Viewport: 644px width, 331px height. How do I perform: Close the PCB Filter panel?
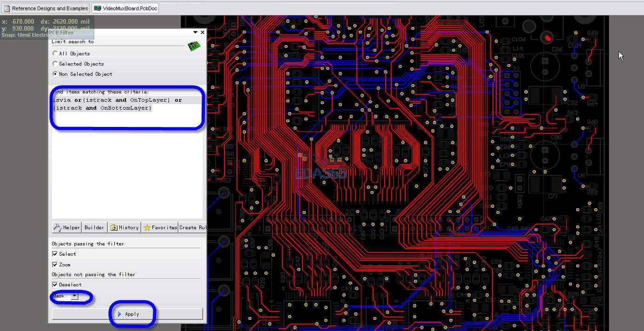[x=202, y=33]
